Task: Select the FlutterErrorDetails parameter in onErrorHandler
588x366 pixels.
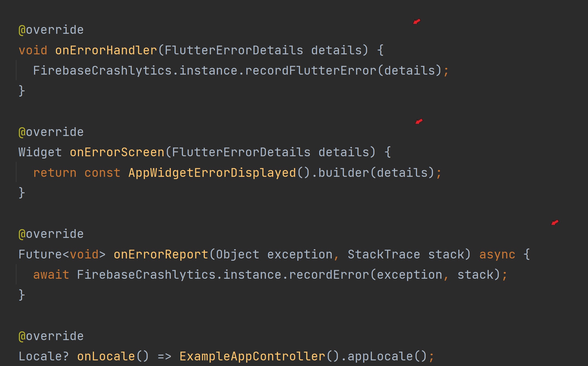Action: click(x=234, y=50)
